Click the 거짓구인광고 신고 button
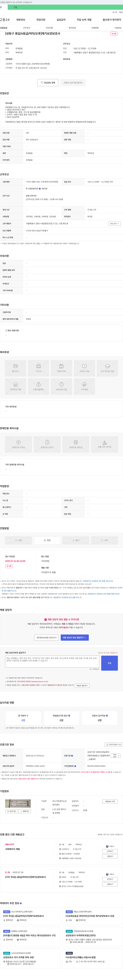The width and height of the screenshot is (123, 980). click(114, 744)
